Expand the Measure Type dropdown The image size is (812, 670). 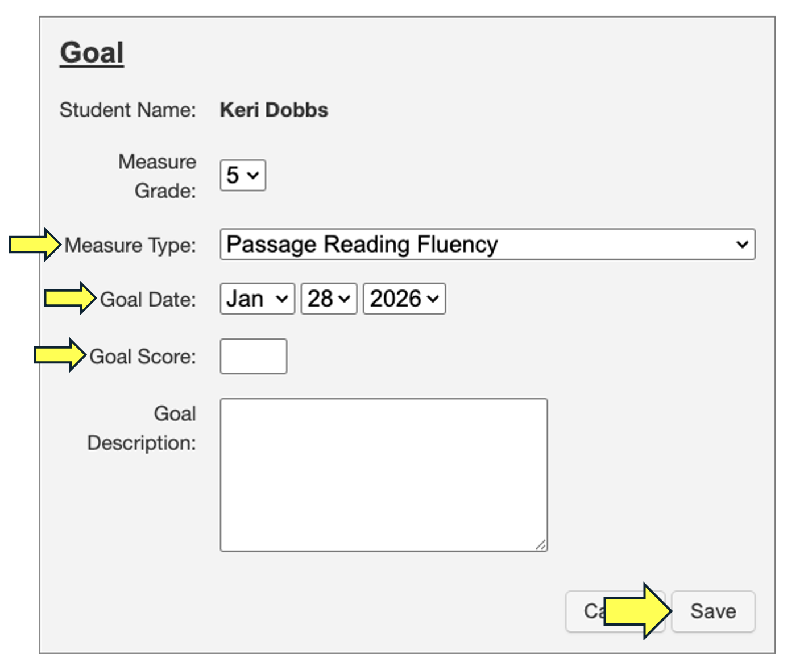pos(487,245)
